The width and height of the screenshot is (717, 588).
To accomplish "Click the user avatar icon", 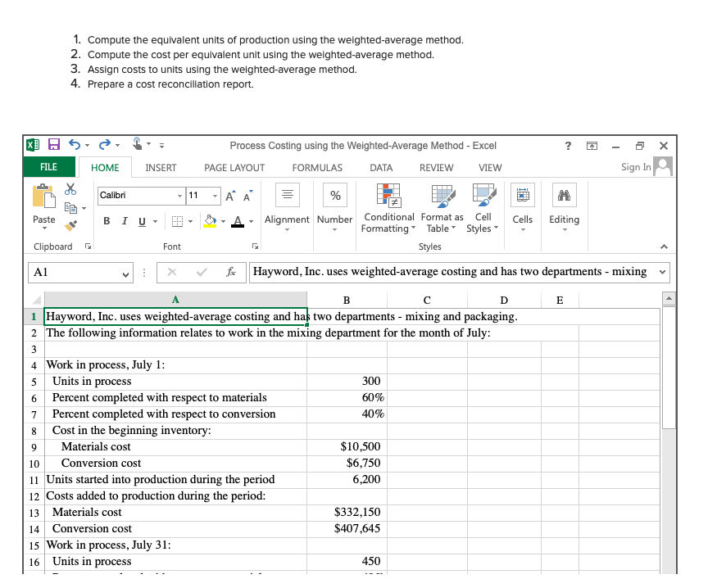I will point(663,166).
